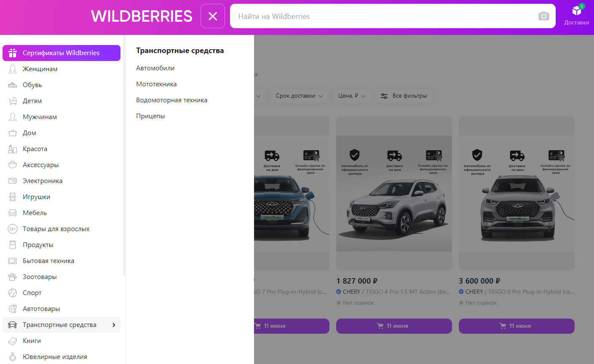Open the blue TIGGO 7 Pro car image

coord(292,193)
